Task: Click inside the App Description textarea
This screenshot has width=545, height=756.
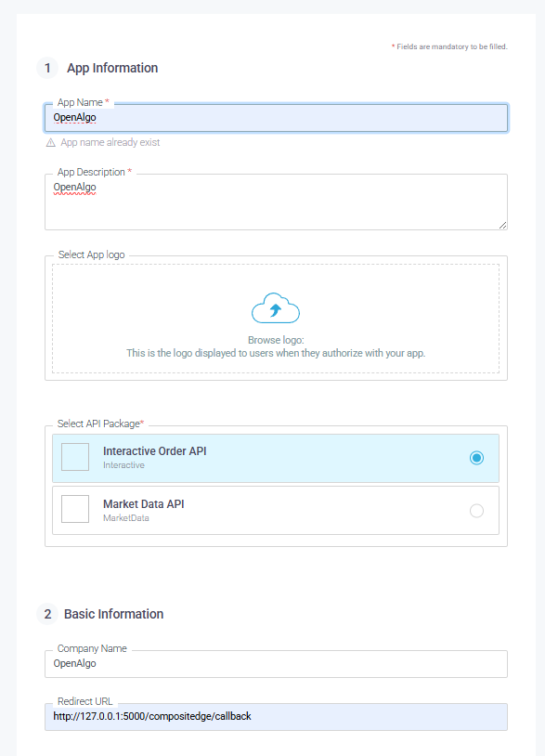Action: (x=276, y=202)
